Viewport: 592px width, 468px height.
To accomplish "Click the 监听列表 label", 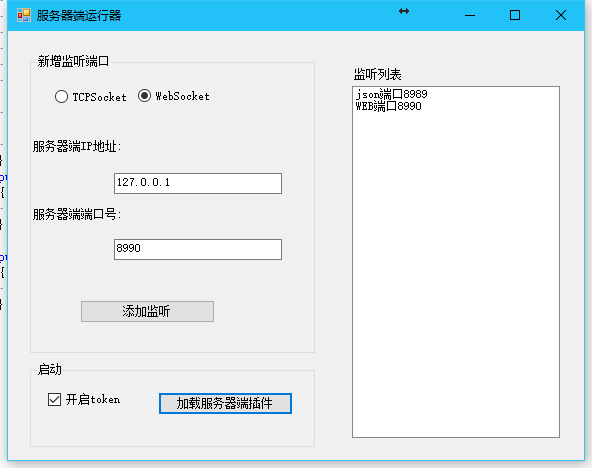I will tap(378, 74).
